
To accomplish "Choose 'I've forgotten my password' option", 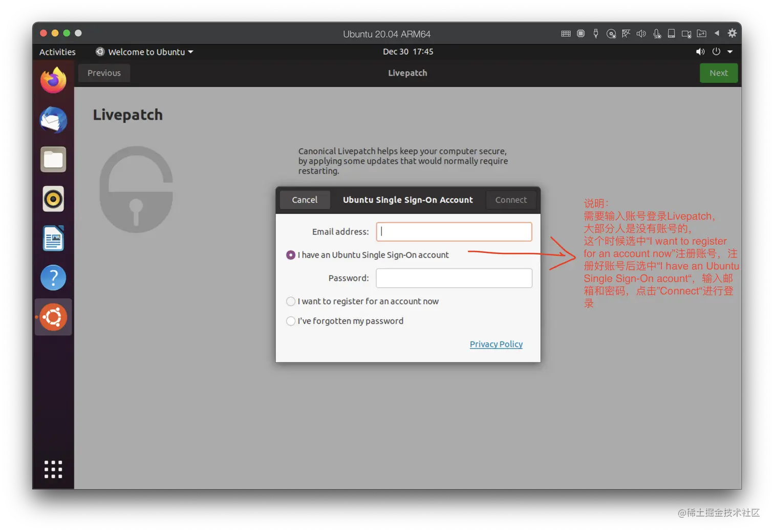I will click(x=291, y=321).
